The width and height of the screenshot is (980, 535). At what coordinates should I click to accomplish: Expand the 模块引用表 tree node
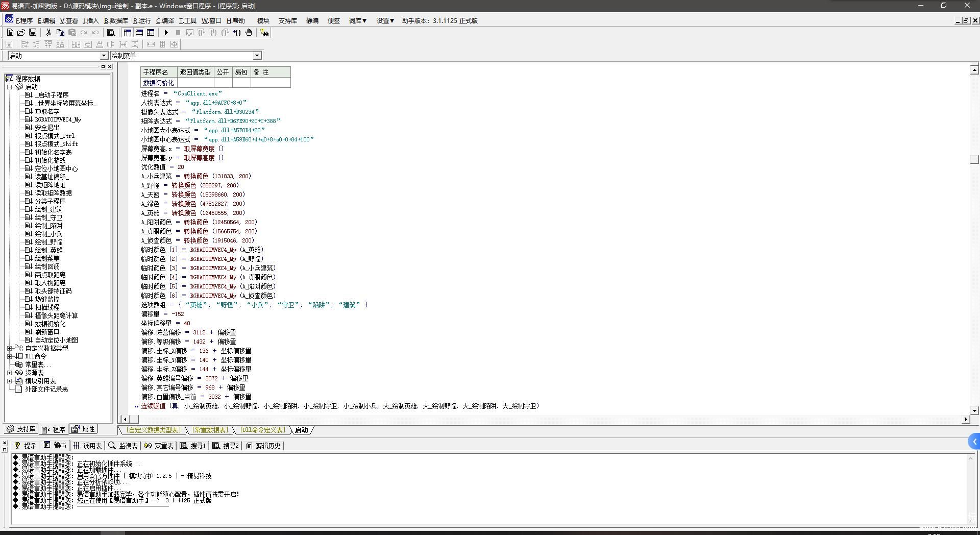click(x=9, y=381)
